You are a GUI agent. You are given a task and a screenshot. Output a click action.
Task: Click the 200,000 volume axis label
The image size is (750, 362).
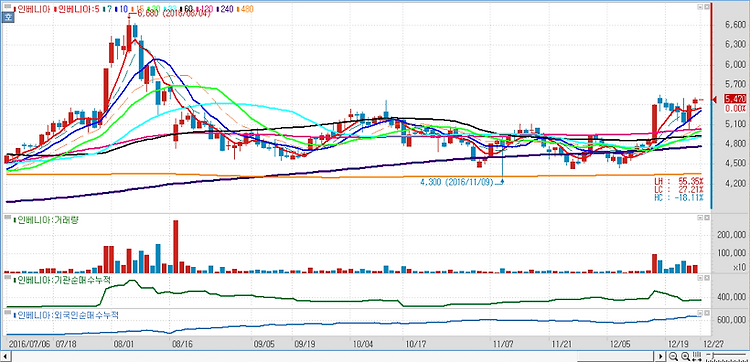click(732, 235)
